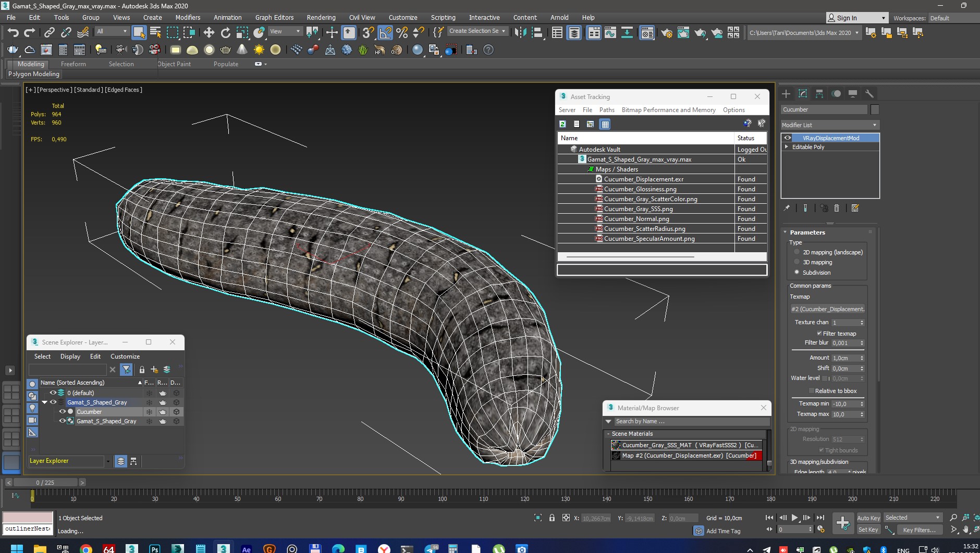Switch to the Freeform ribbon tab
The height and width of the screenshot is (553, 980).
coord(73,64)
